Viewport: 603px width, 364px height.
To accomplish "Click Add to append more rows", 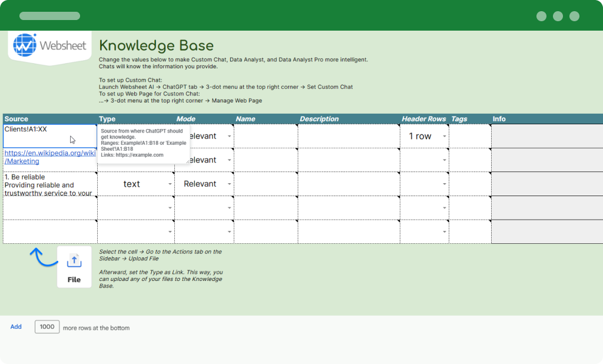I will click(16, 327).
